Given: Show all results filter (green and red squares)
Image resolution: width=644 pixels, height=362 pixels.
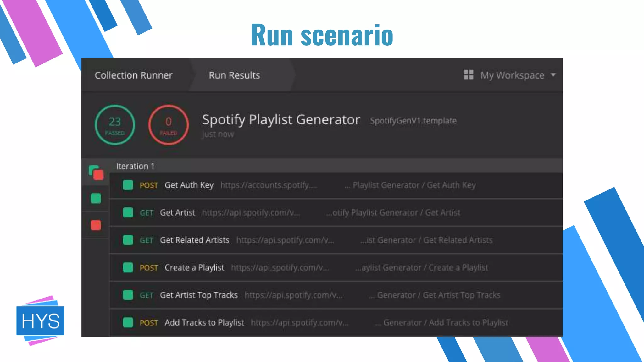Looking at the screenshot, I should tap(96, 172).
